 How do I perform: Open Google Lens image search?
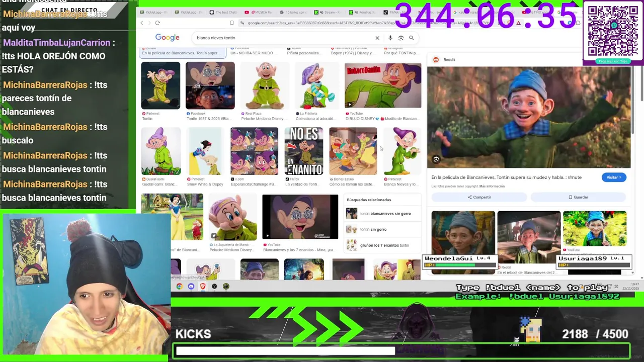click(401, 38)
